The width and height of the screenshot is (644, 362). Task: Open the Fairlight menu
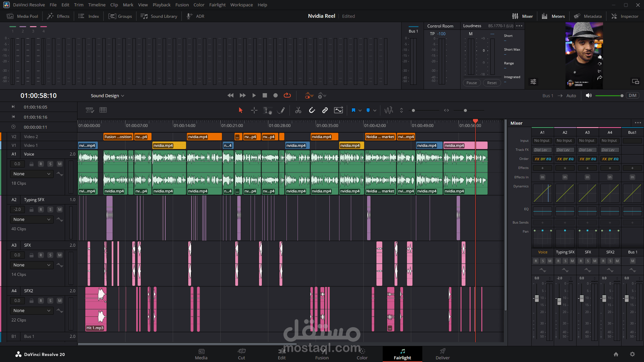(217, 5)
